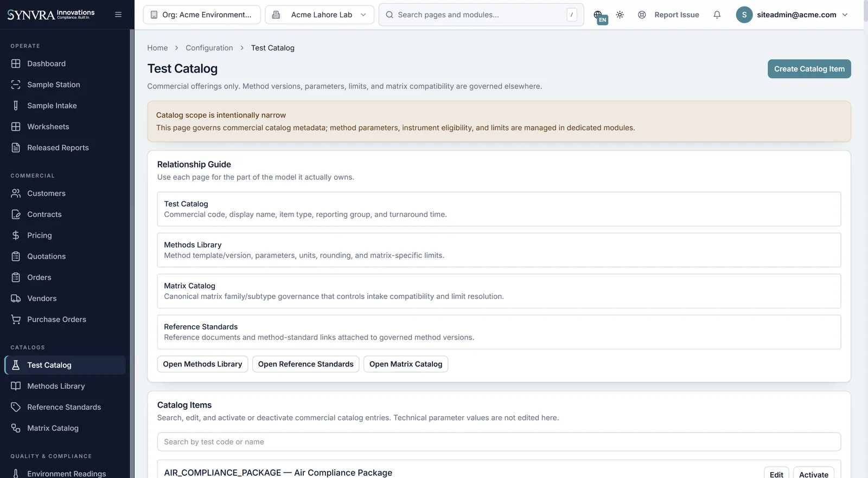The image size is (868, 478).
Task: Open Orders in the sidebar
Action: pyautogui.click(x=65, y=277)
